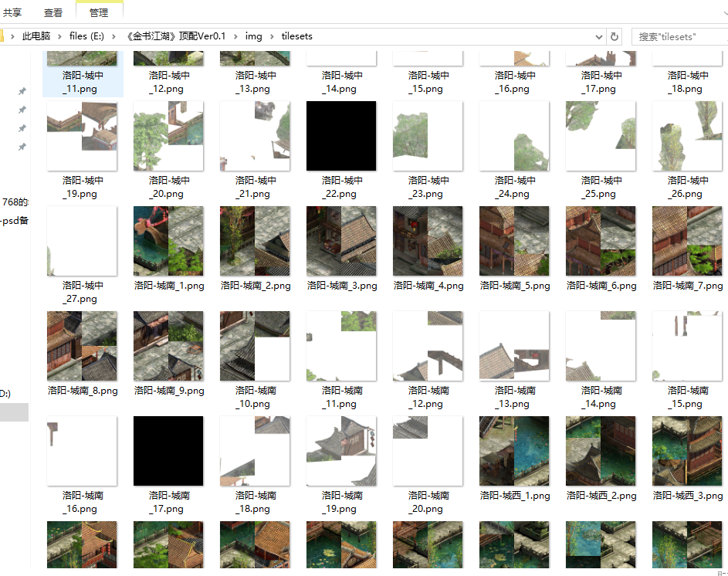
Task: Go to 《金书江湖》顶配Ver0.1 breadcrumb folder
Action: pyautogui.click(x=176, y=36)
